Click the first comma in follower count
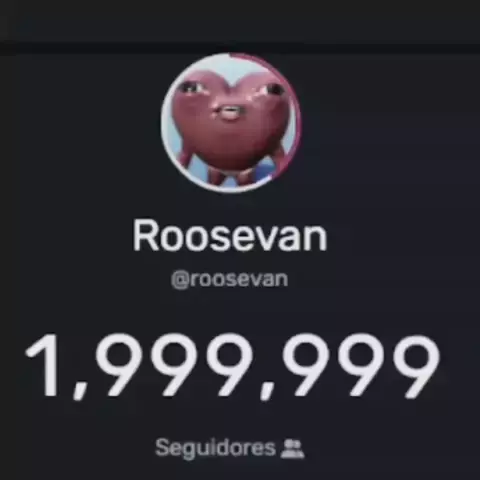This screenshot has width=480, height=480. coord(79,389)
